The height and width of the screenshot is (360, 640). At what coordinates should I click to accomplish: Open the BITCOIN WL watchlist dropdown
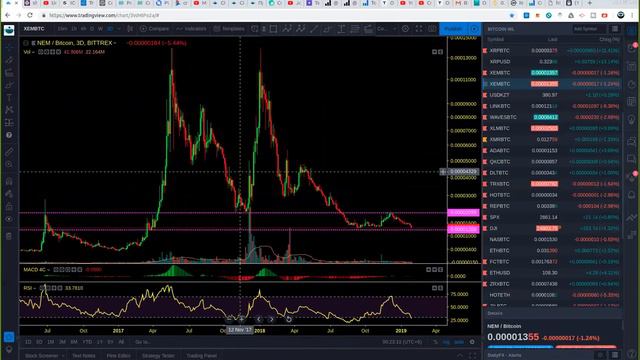(x=501, y=29)
